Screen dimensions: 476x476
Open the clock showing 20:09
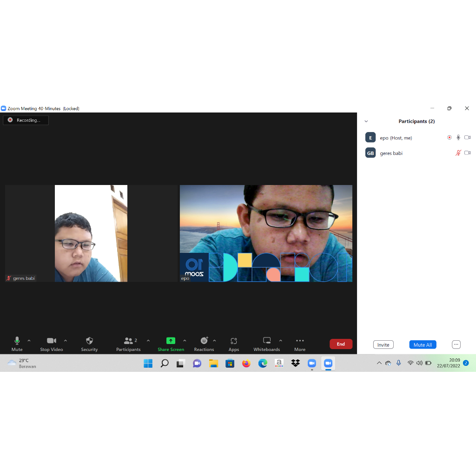click(449, 363)
